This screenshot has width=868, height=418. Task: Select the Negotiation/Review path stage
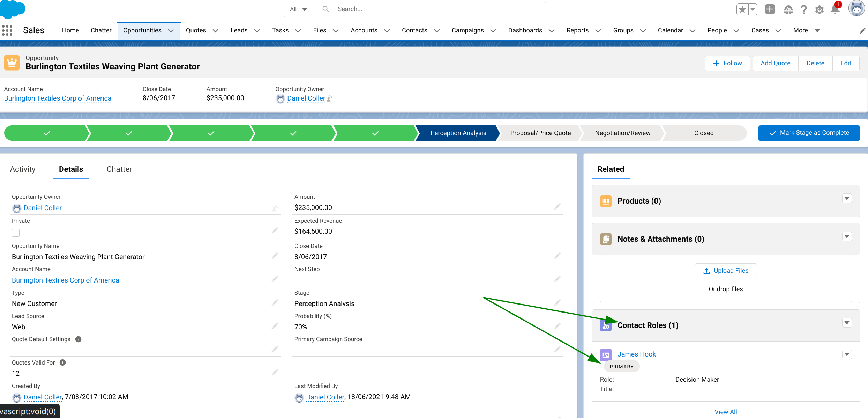tap(622, 133)
